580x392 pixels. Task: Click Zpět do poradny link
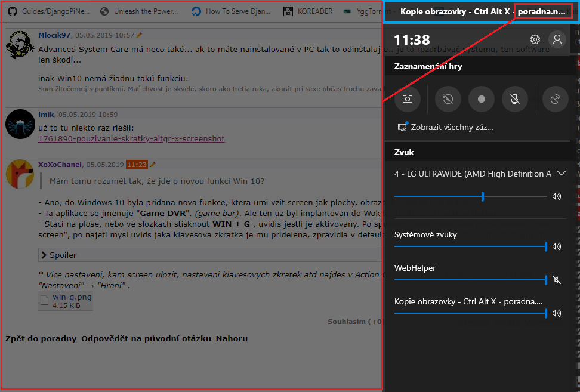(x=41, y=339)
